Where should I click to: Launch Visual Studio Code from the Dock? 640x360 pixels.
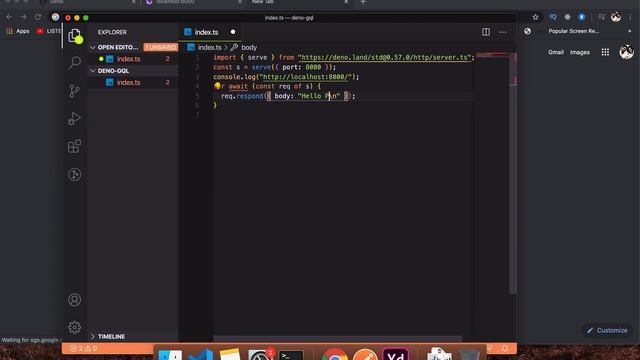tap(200, 355)
